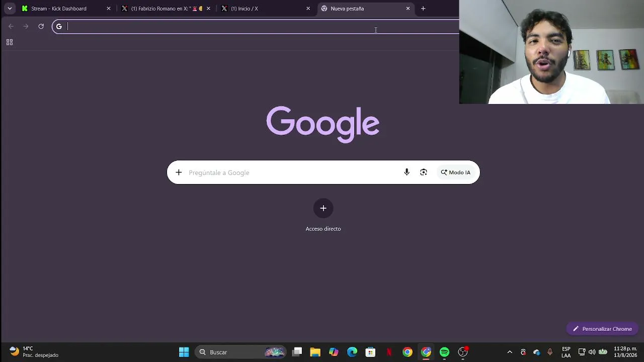Launch Netflix from the taskbar
Screen dimensions: 644x362
389,352
